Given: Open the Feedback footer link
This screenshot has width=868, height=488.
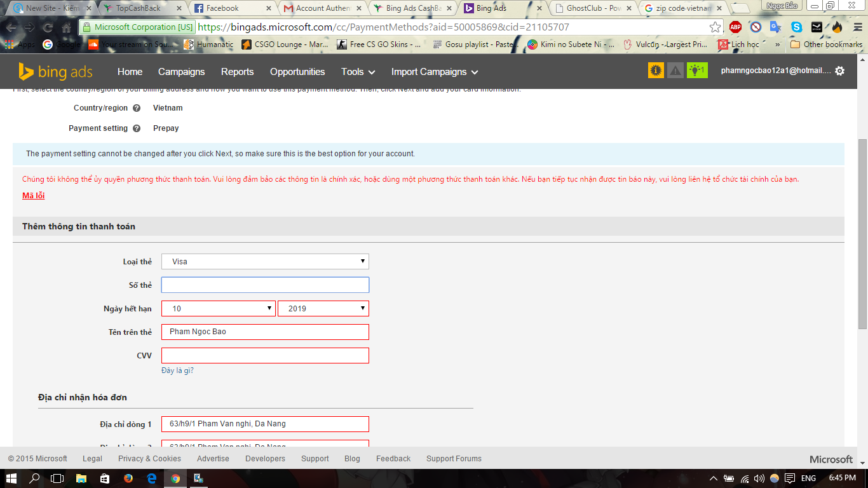Looking at the screenshot, I should click(393, 459).
